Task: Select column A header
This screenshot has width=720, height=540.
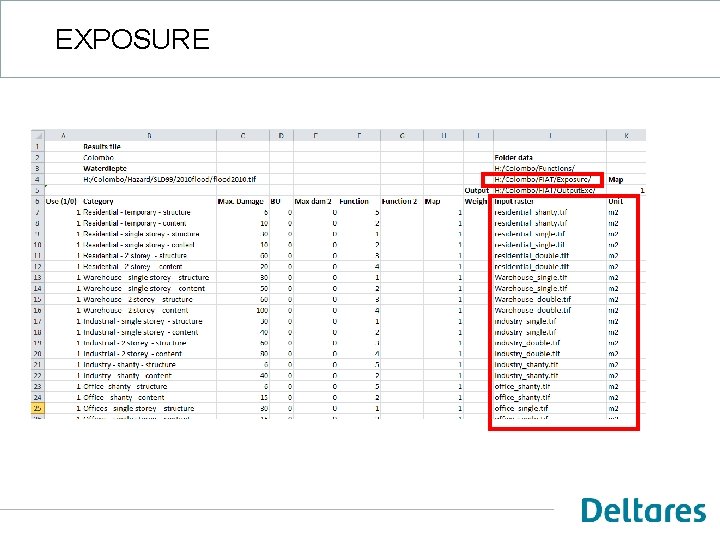Action: click(x=63, y=135)
